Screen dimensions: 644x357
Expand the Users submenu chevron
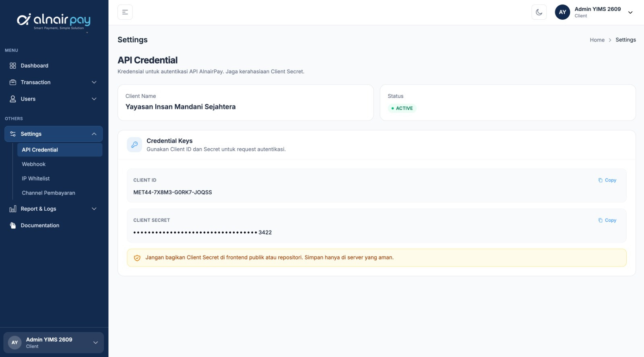[94, 99]
